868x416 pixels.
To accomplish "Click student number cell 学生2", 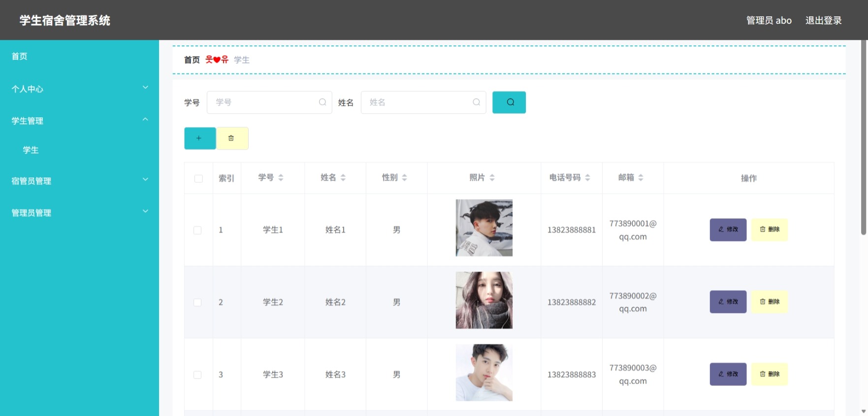I will pos(273,302).
